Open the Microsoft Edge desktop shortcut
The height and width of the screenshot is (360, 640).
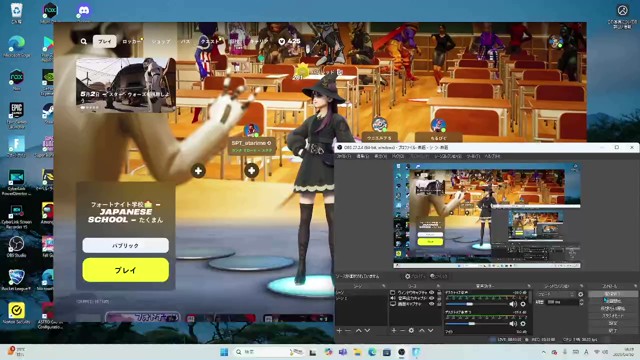coord(17,46)
